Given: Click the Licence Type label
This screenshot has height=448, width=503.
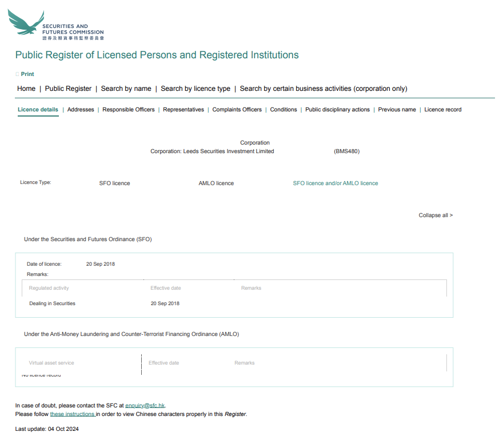Looking at the screenshot, I should (35, 182).
